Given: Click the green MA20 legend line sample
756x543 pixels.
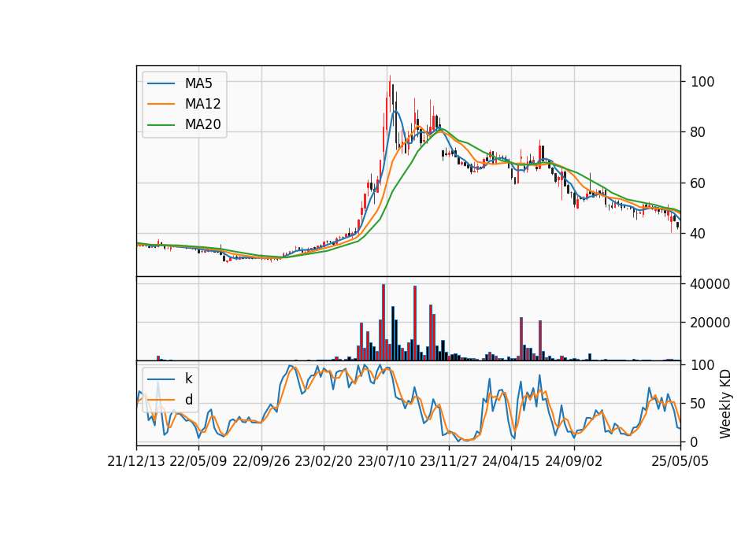Looking at the screenshot, I should [x=161, y=124].
